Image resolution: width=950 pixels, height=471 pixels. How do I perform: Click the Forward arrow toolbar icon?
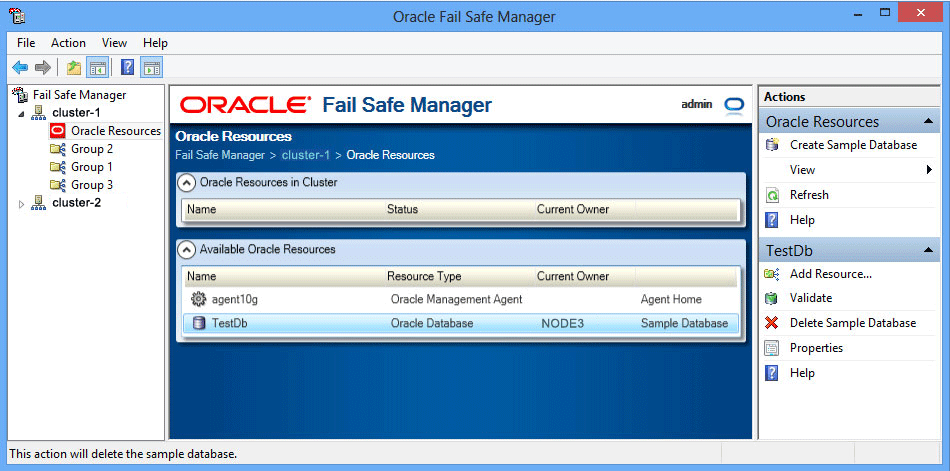[x=42, y=67]
